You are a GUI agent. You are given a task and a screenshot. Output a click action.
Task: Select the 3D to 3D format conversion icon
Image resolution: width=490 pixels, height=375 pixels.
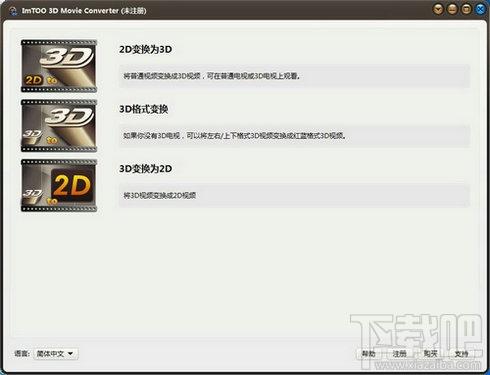[x=59, y=126]
